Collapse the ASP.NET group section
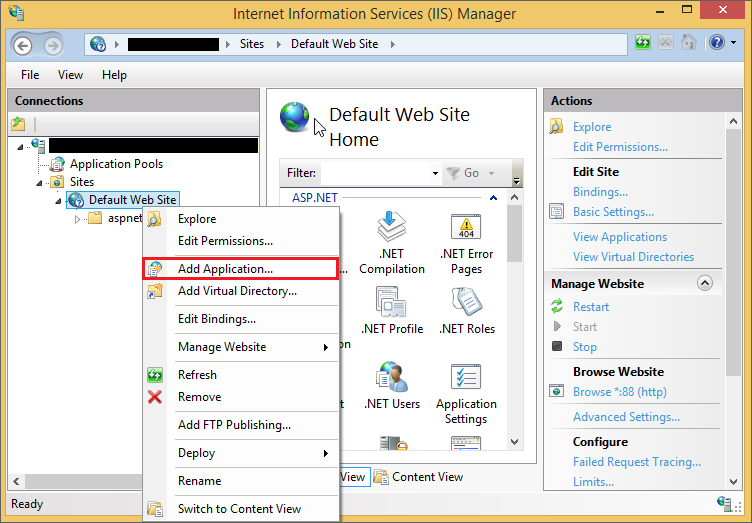 pos(493,198)
